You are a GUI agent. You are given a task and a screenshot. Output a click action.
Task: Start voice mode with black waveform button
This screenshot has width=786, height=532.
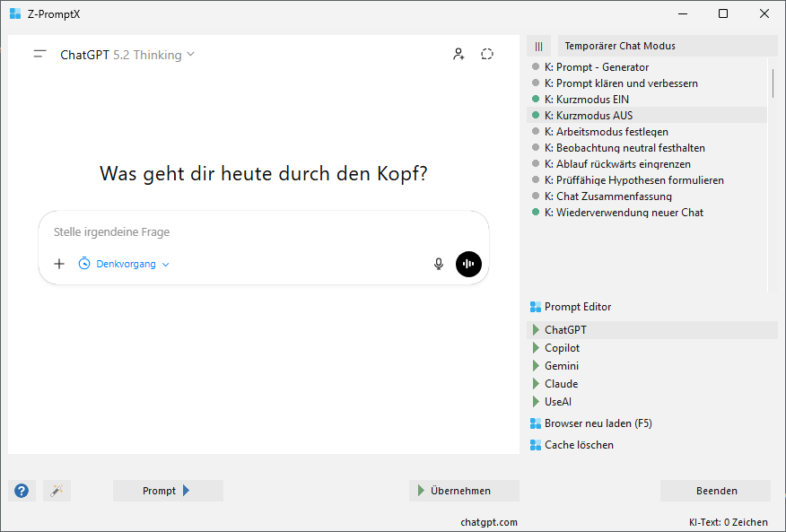[468, 264]
